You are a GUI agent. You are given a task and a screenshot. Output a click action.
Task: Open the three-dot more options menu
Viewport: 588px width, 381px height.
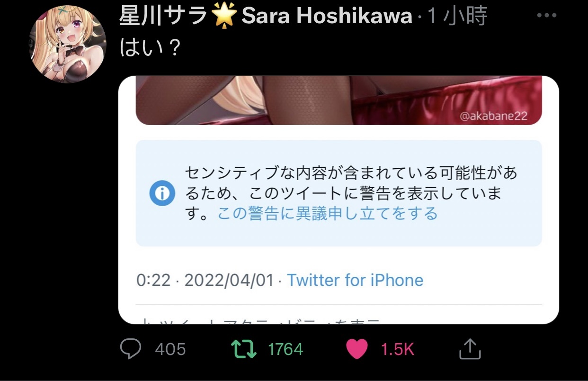(547, 16)
